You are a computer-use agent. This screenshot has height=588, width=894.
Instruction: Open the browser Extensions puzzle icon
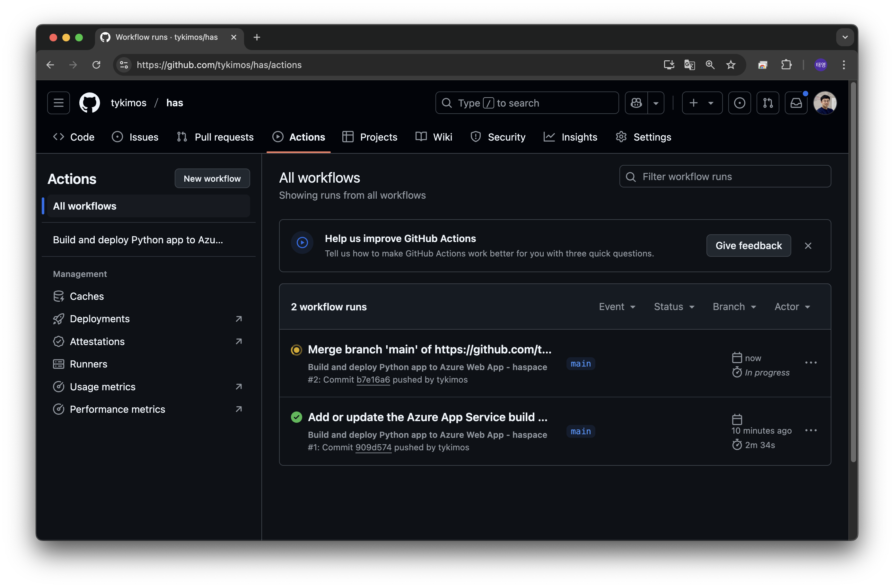click(x=786, y=65)
